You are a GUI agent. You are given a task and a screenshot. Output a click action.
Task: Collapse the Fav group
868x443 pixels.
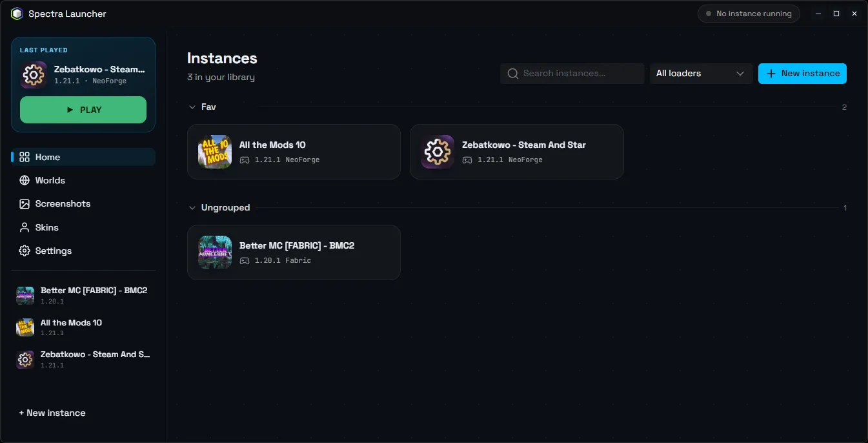coord(192,107)
